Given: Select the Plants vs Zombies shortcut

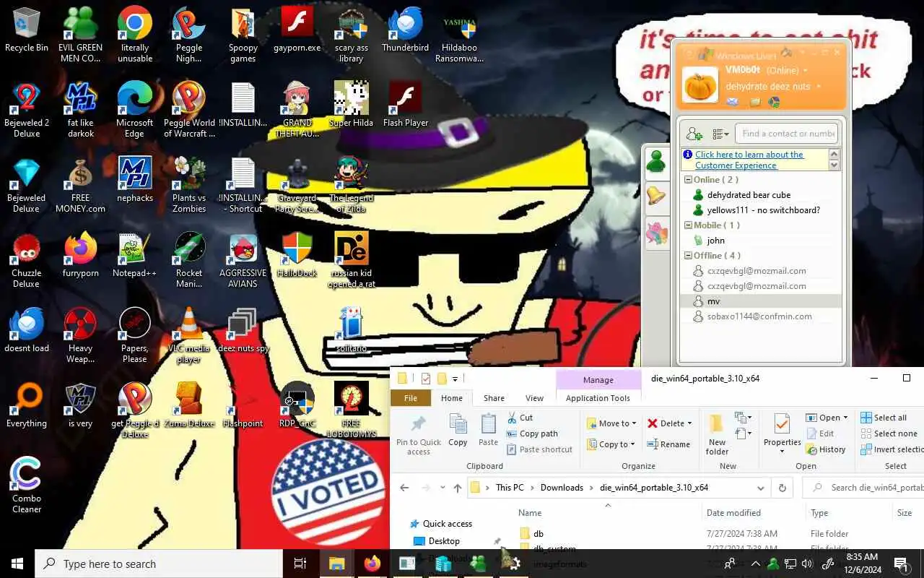Looking at the screenshot, I should pos(189,185).
